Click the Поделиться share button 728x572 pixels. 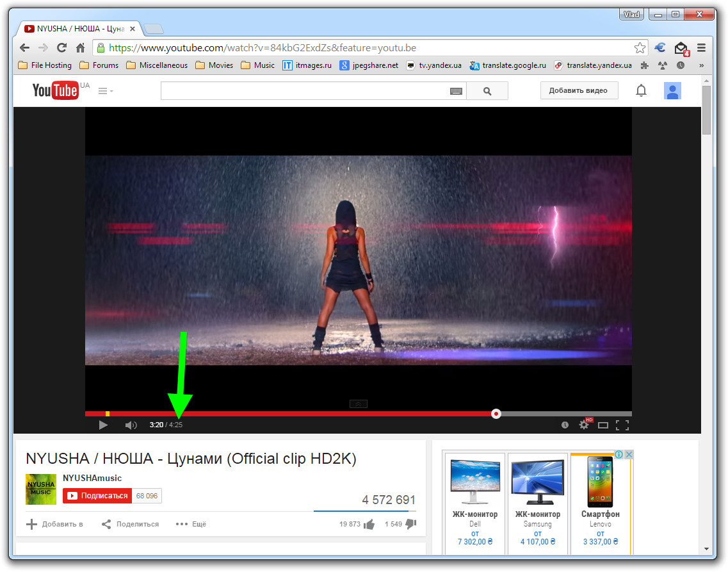[131, 524]
